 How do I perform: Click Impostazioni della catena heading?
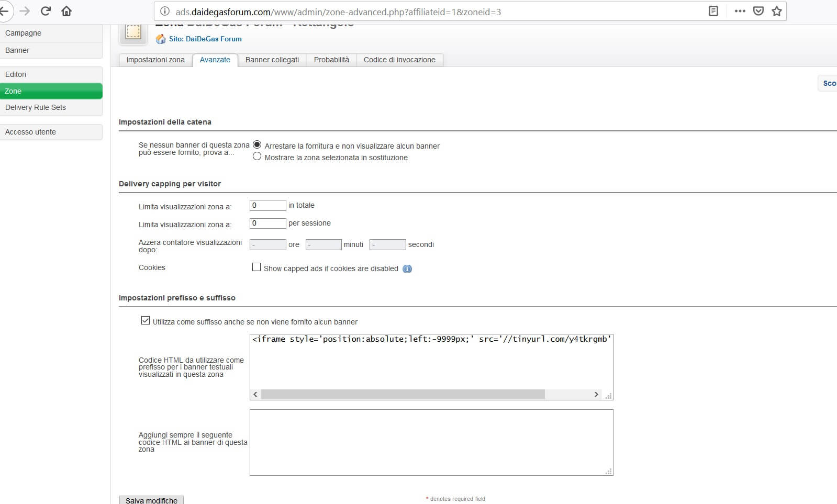pos(165,122)
